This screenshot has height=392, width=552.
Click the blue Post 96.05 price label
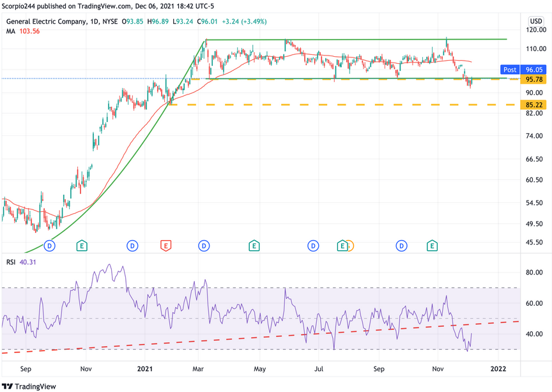coord(523,70)
